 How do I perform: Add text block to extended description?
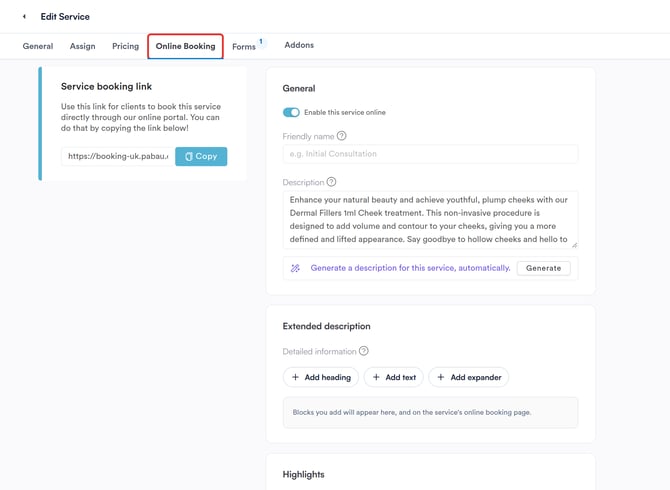[394, 377]
